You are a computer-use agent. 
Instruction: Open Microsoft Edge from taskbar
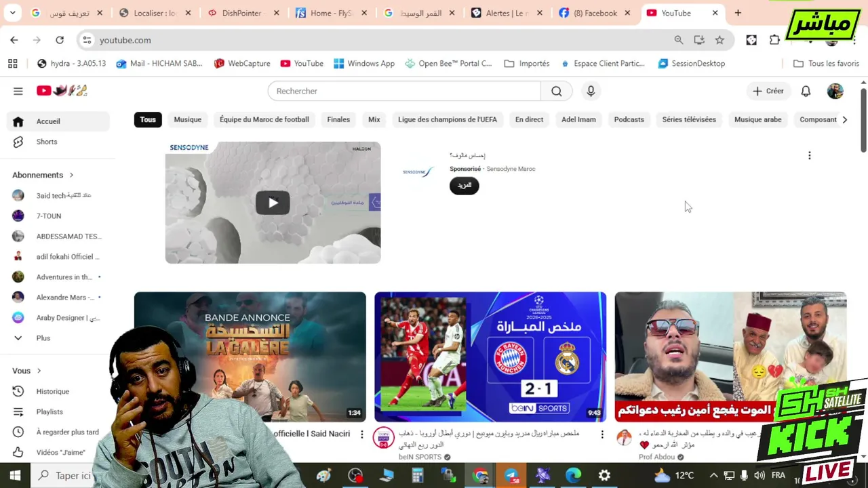click(574, 476)
